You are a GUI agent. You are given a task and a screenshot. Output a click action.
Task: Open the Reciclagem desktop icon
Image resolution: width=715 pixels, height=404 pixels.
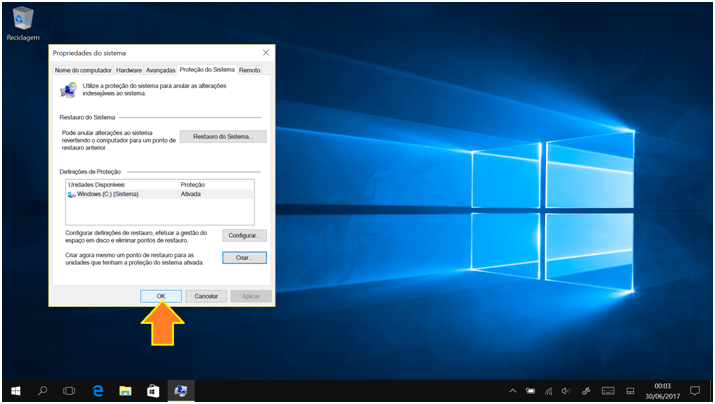pyautogui.click(x=21, y=21)
